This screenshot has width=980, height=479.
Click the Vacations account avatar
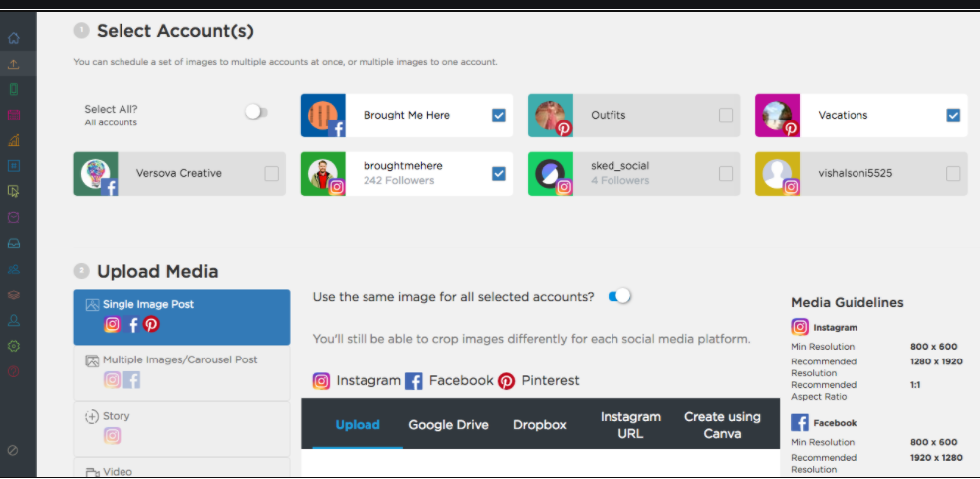[x=777, y=116]
